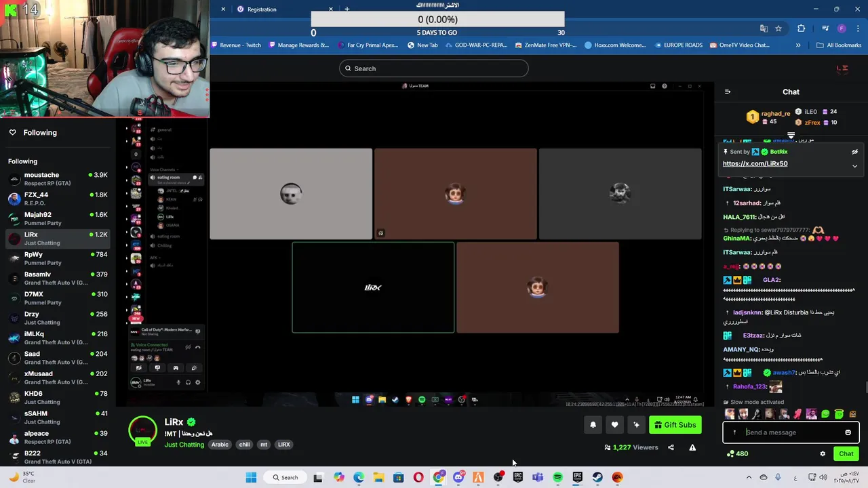Open Spotify from the taskbar

pyautogui.click(x=557, y=477)
